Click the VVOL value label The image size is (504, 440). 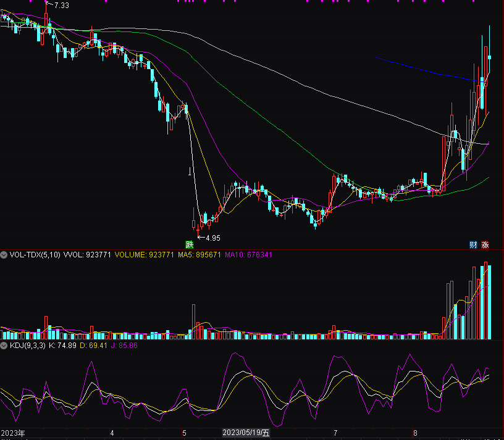pyautogui.click(x=86, y=255)
